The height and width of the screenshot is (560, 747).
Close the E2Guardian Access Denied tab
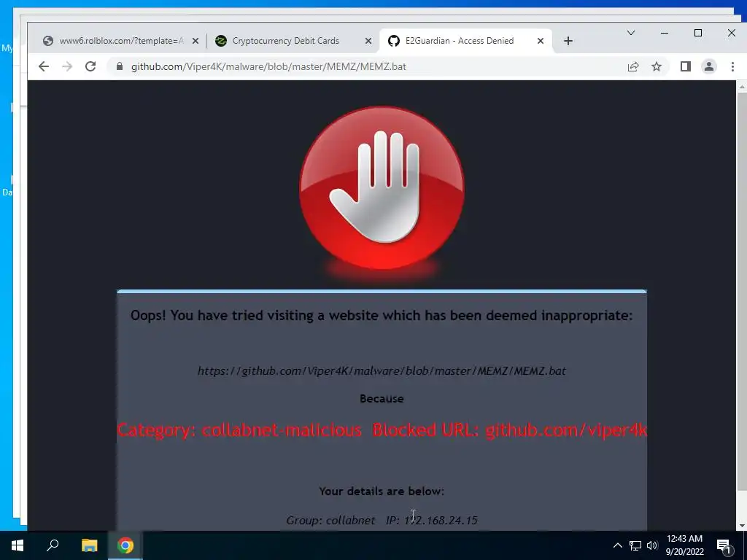pos(541,41)
